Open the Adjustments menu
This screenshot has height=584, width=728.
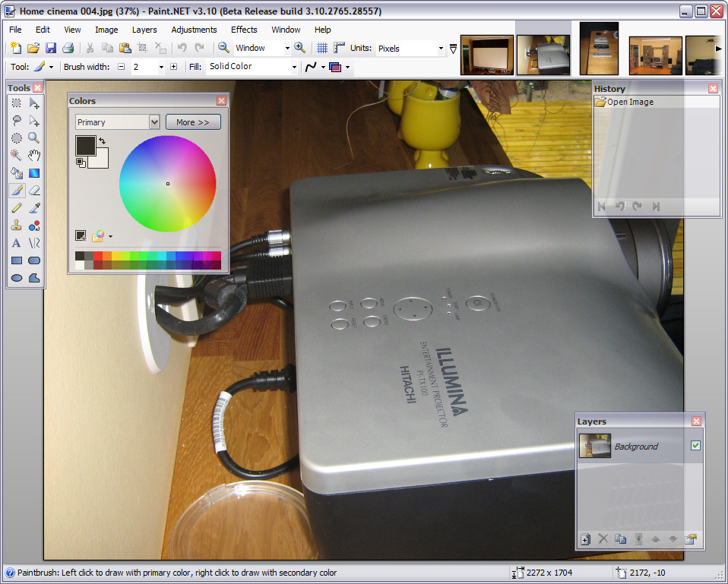click(x=194, y=30)
